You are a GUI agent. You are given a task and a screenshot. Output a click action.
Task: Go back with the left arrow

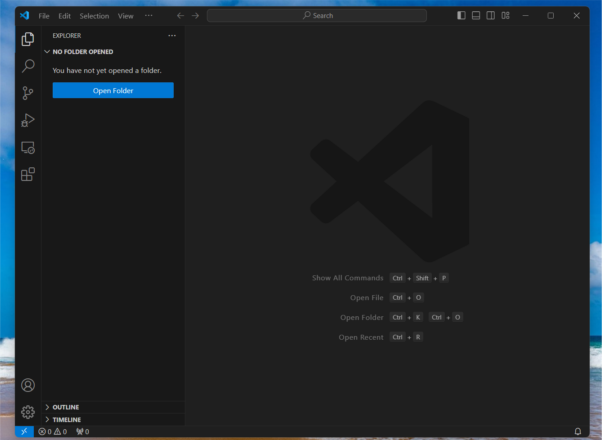(x=180, y=16)
